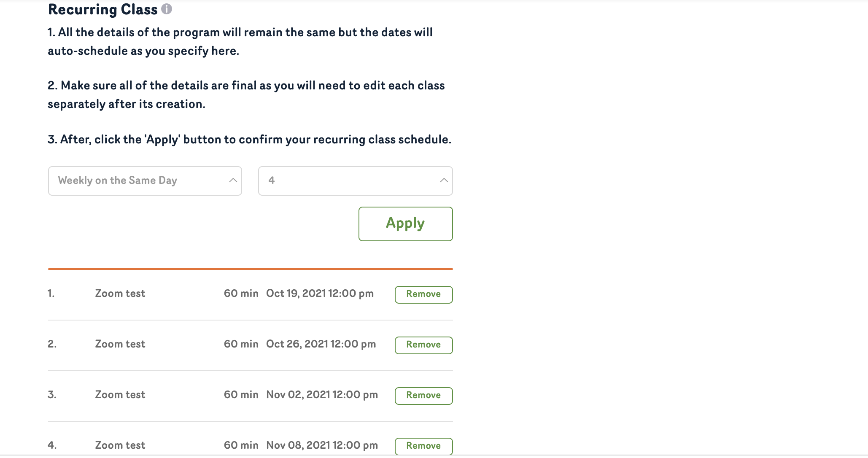Image resolution: width=868 pixels, height=458 pixels.
Task: Click the Oct 19, 2021 12:00 pm date
Action: click(x=320, y=294)
